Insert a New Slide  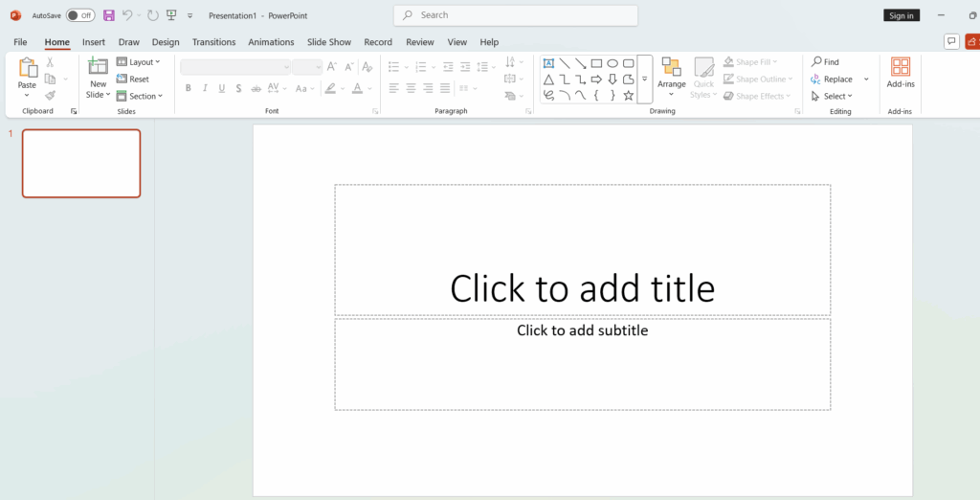click(98, 67)
